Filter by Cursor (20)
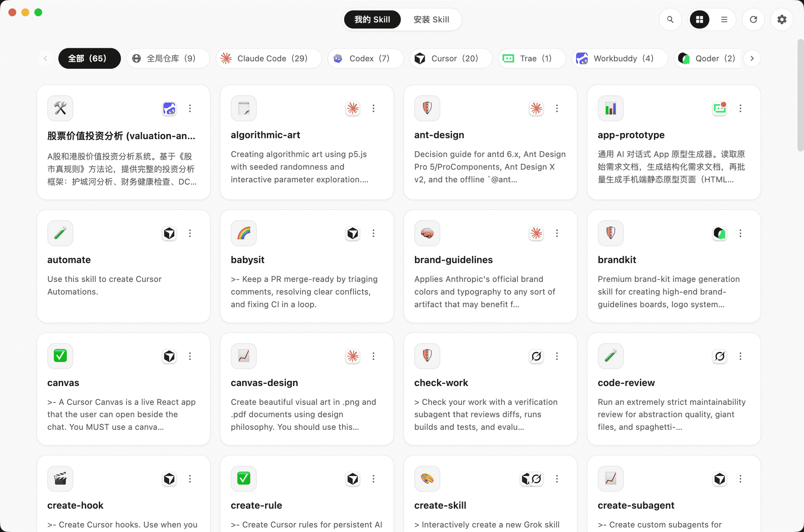Image resolution: width=804 pixels, height=532 pixels. tap(451, 58)
